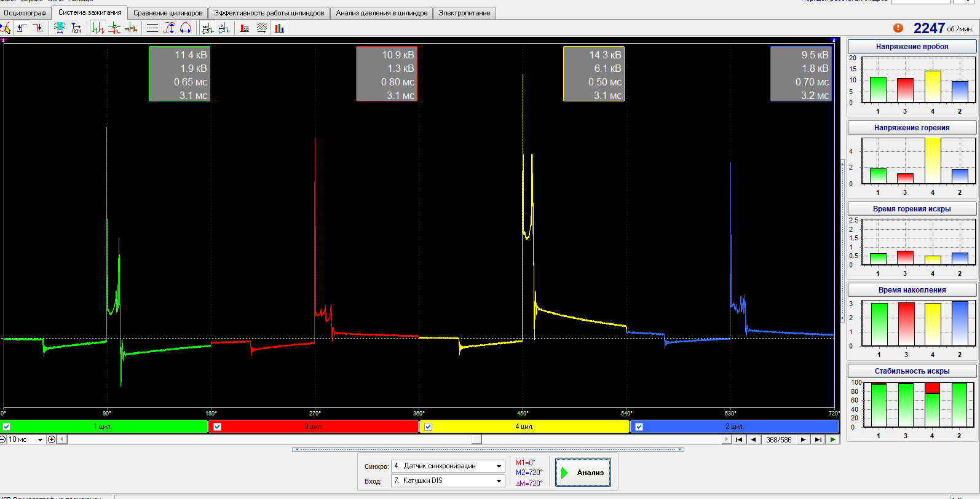Click the horizontal arc scale icon
This screenshot has width=980, height=499.
click(186, 28)
